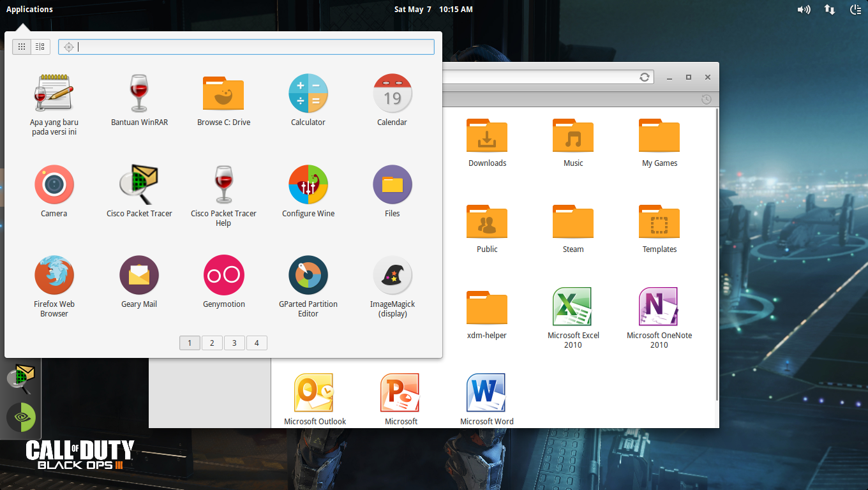Image resolution: width=868 pixels, height=490 pixels.
Task: Select the Music folder
Action: [573, 143]
